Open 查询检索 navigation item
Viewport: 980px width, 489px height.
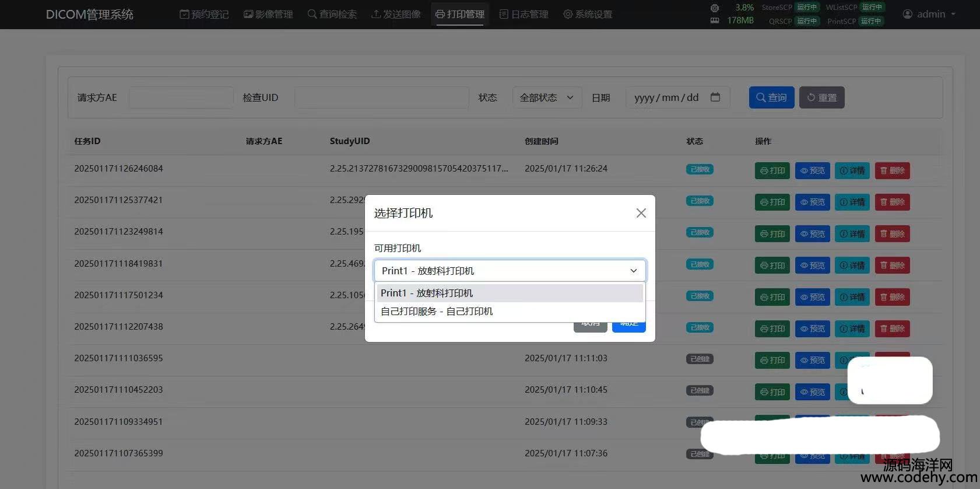tap(332, 14)
